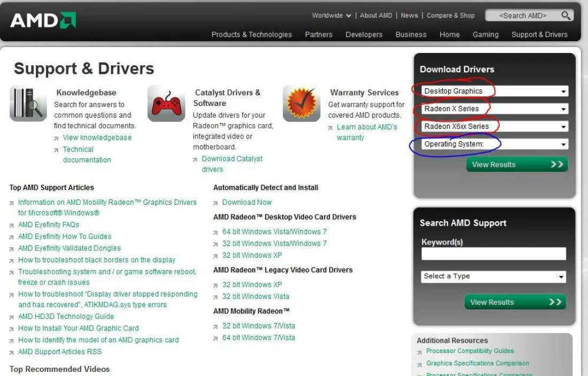Viewport: 588px width, 376px height.
Task: Open the Radeon X Series dropdown
Action: (494, 109)
